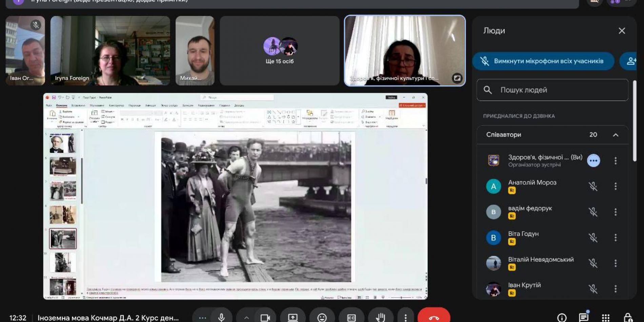Collapse the Співавтори participant list

tap(616, 135)
